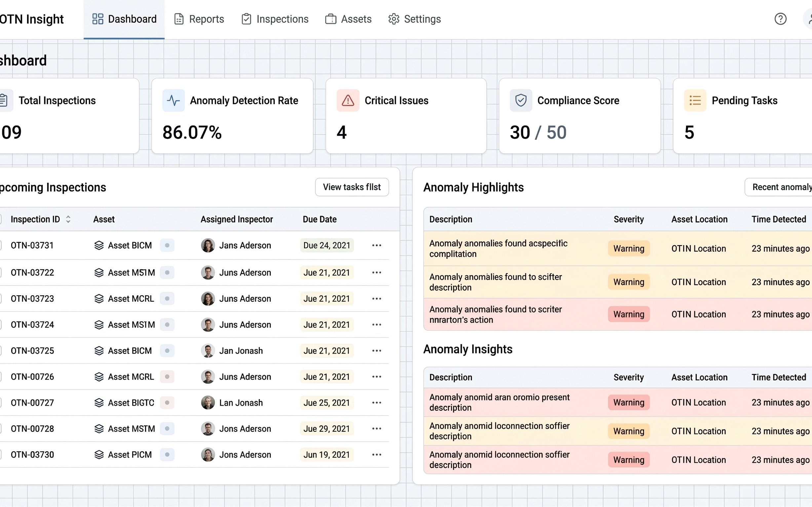Click the layers icon beside Asset BICM
Image resolution: width=812 pixels, height=507 pixels.
tap(99, 245)
